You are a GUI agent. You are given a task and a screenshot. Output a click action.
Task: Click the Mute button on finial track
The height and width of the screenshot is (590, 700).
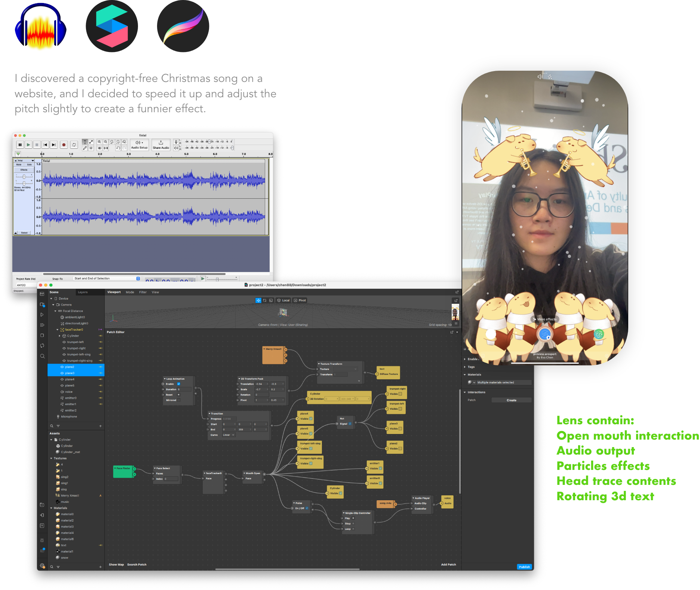[19, 165]
